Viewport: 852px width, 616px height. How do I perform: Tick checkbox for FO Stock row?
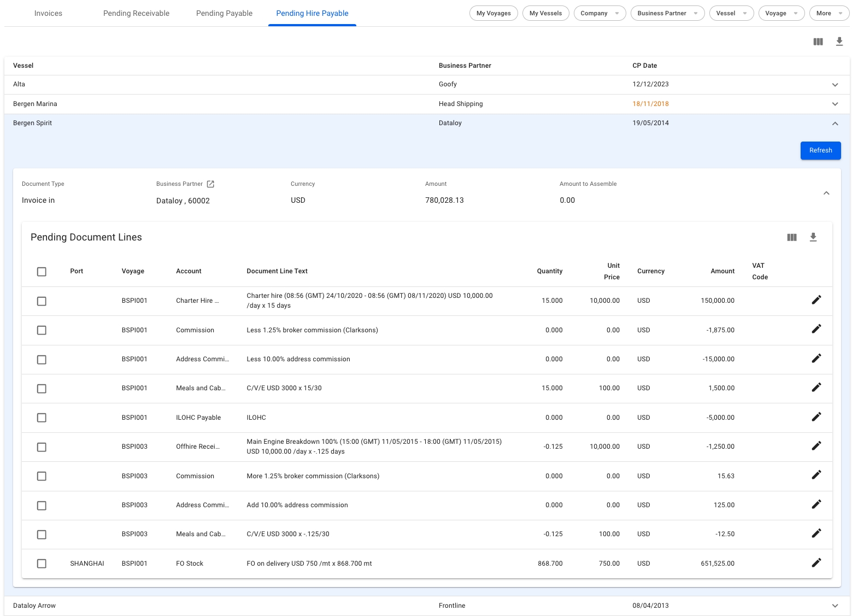coord(42,564)
